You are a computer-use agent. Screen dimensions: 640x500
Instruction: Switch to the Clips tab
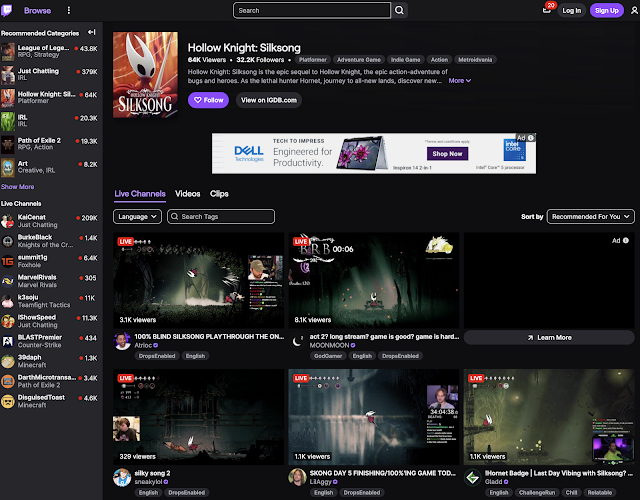(x=219, y=193)
